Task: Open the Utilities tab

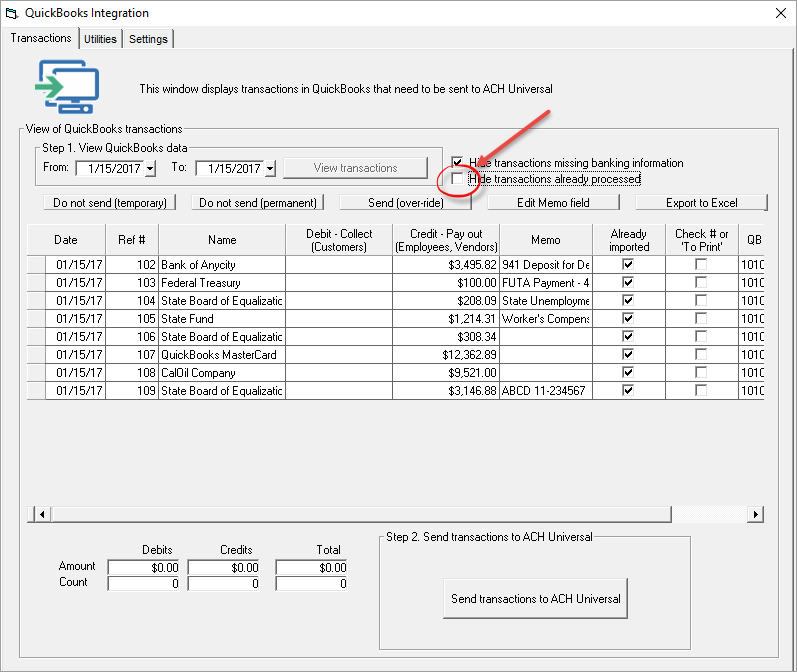Action: pyautogui.click(x=100, y=39)
